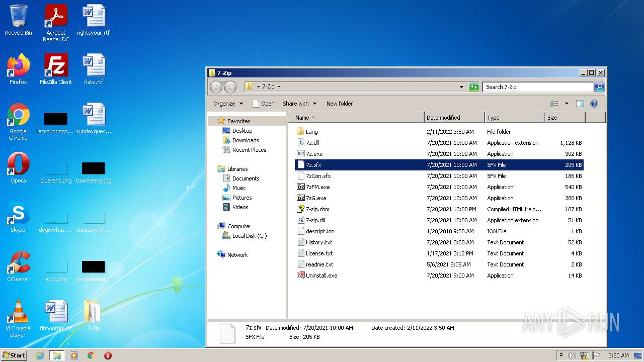Select Favorites in navigation pane
The height and width of the screenshot is (362, 644).
pyautogui.click(x=238, y=121)
